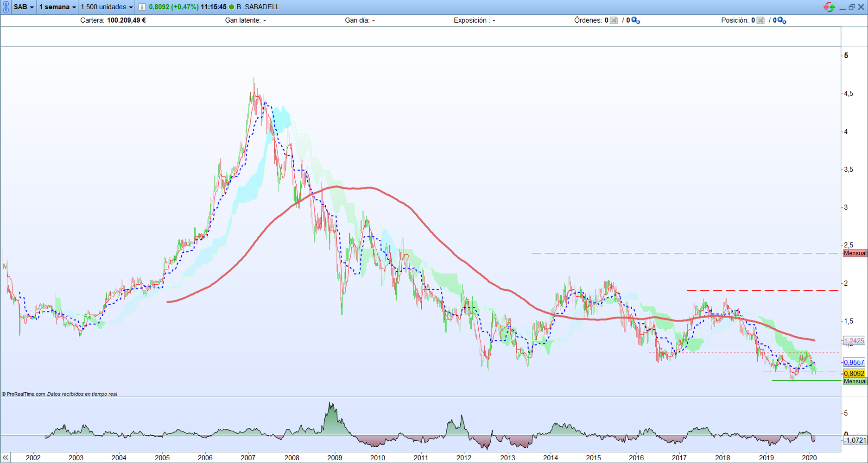Select the yellow 0,8092 current price tag
The height and width of the screenshot is (463, 868).
point(854,373)
